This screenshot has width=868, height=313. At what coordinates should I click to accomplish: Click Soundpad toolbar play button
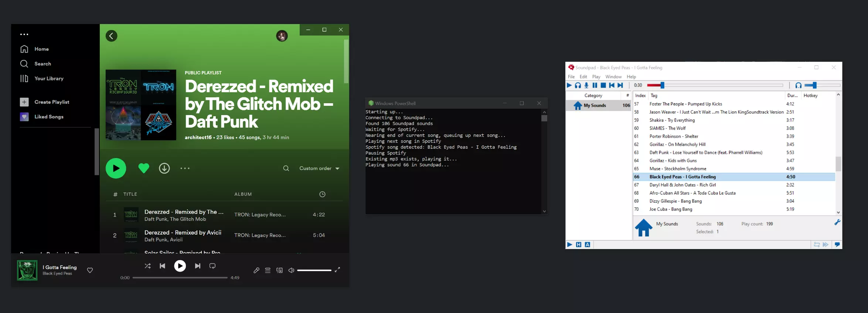point(569,85)
